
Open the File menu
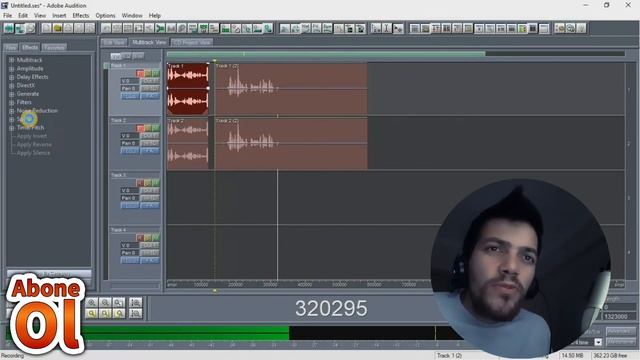coord(7,16)
